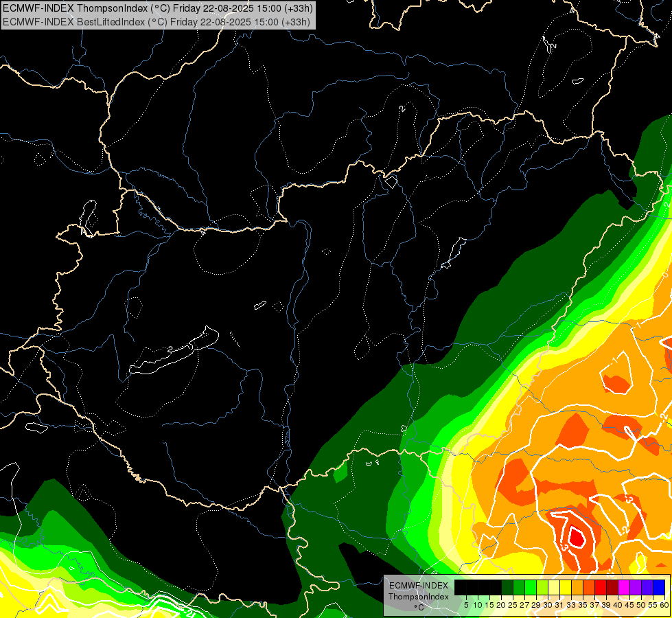Select the orange 33–35 legend swatch

(577, 587)
